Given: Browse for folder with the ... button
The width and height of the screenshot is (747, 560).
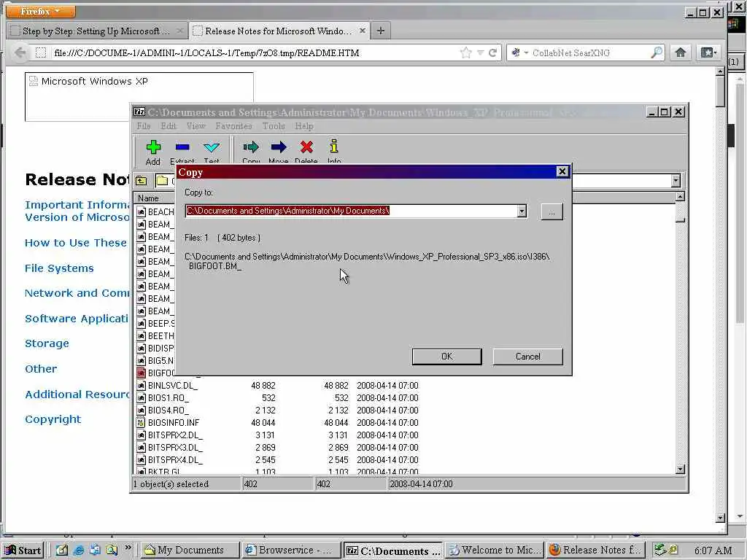Looking at the screenshot, I should tap(551, 211).
